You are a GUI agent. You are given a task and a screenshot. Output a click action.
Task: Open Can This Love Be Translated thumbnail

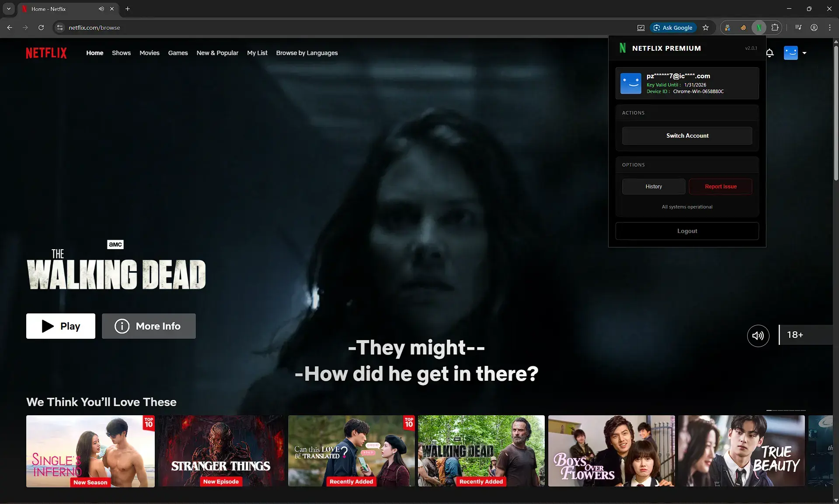tap(351, 451)
